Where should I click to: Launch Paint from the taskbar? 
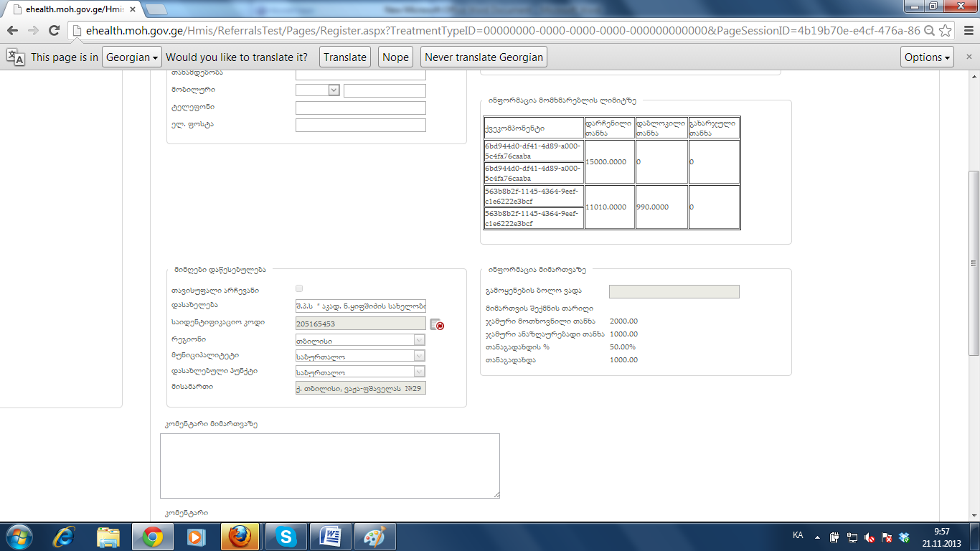[x=375, y=537]
